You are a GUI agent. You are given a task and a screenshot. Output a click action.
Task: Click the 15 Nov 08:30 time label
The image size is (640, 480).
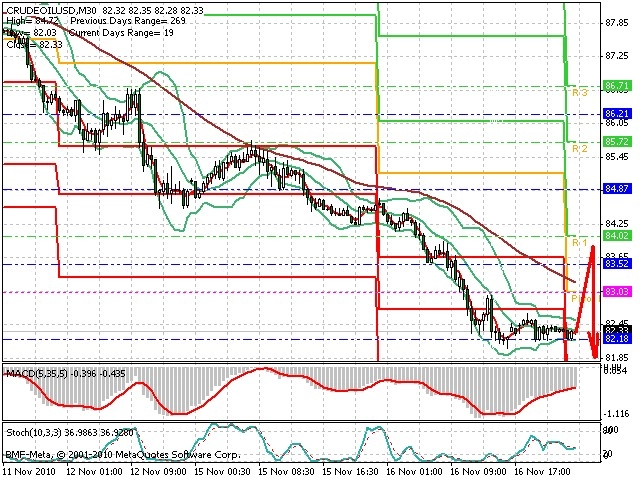pos(287,472)
